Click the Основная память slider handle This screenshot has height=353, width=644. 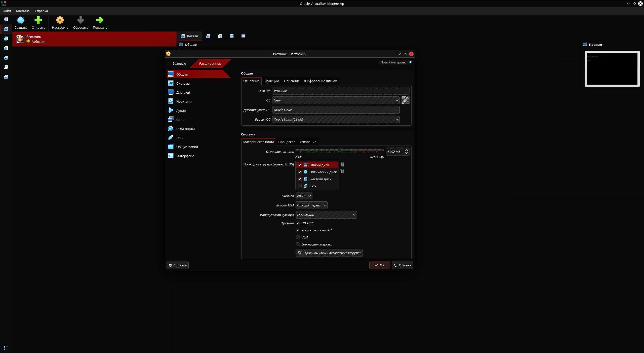click(x=340, y=150)
